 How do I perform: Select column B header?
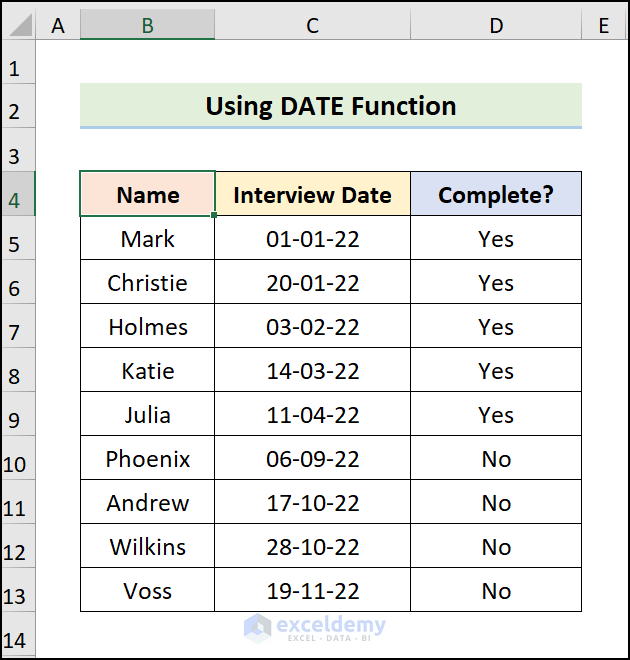(147, 26)
